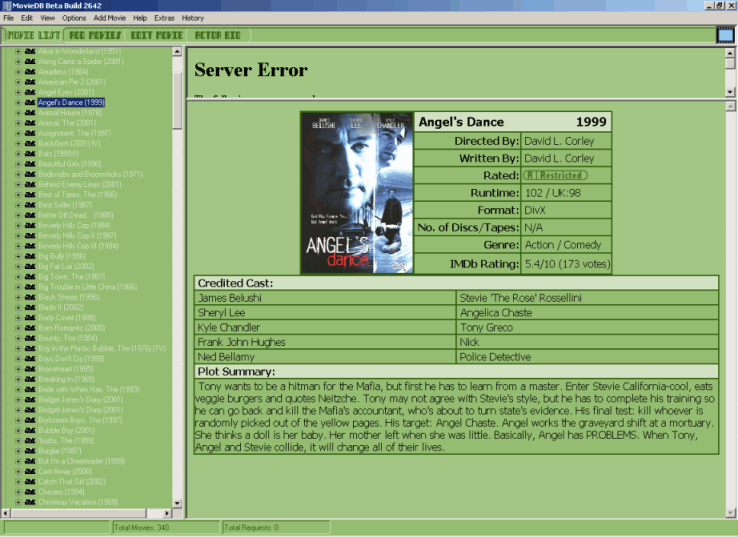Select Behind Enemy Lines (2001) in list

(x=80, y=185)
